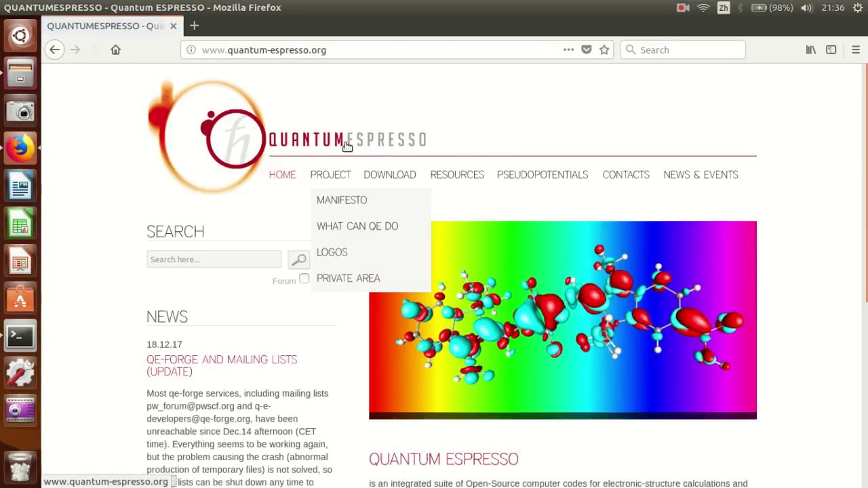Viewport: 868px width, 488px height.
Task: Open the HOME menu item
Action: 282,175
